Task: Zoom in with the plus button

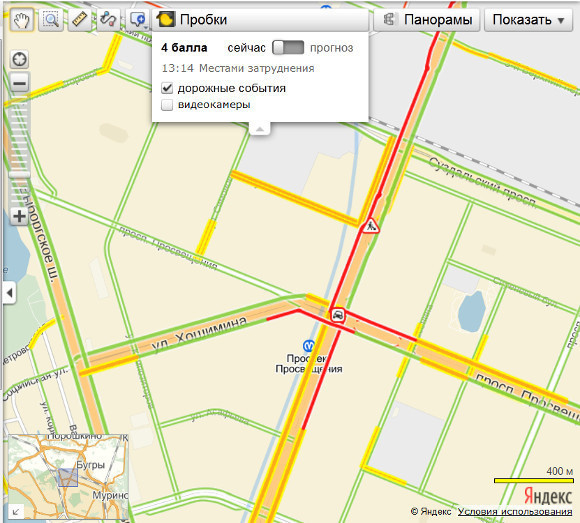Action: click(20, 216)
